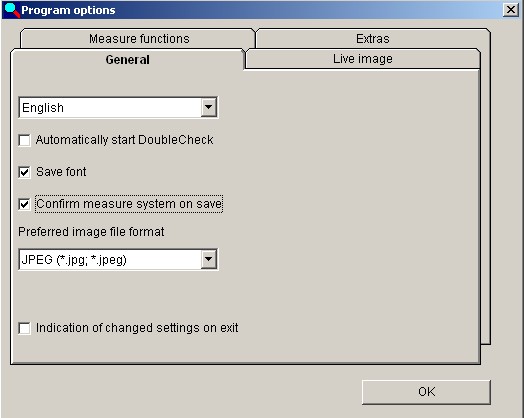The image size is (524, 418).
Task: Confirm settings with the OK button
Action: 426,392
